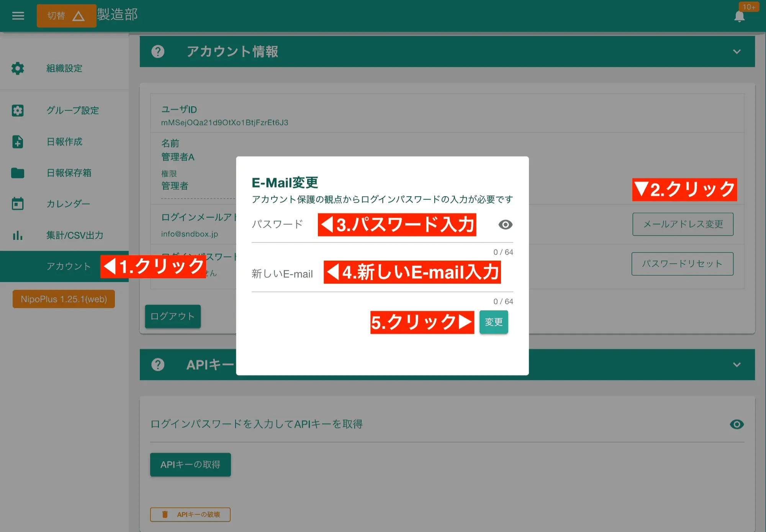Click the trash icon on APIキーの破壊
The image size is (766, 532).
(x=165, y=515)
